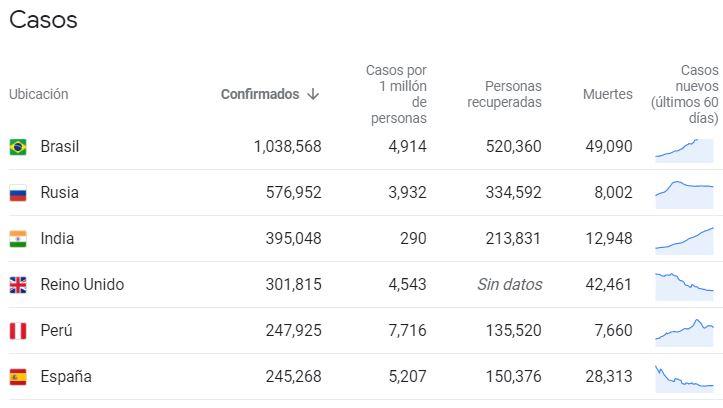This screenshot has height=408, width=723.
Task: Click the Brazil flag icon
Action: [x=18, y=147]
